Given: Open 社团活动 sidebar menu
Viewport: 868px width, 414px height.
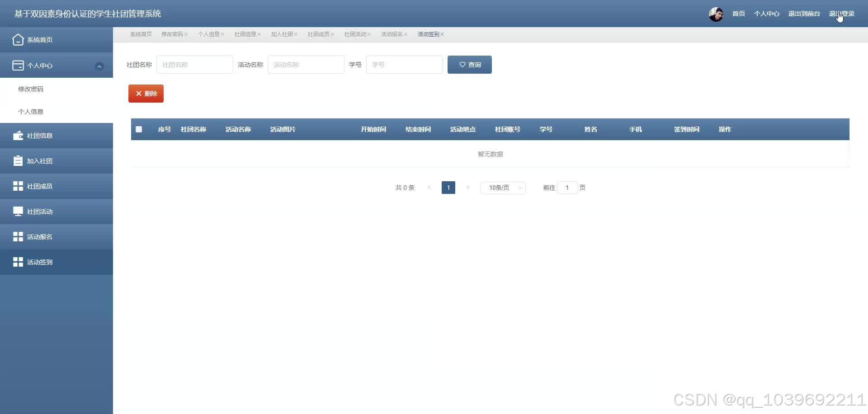Looking at the screenshot, I should (57, 212).
